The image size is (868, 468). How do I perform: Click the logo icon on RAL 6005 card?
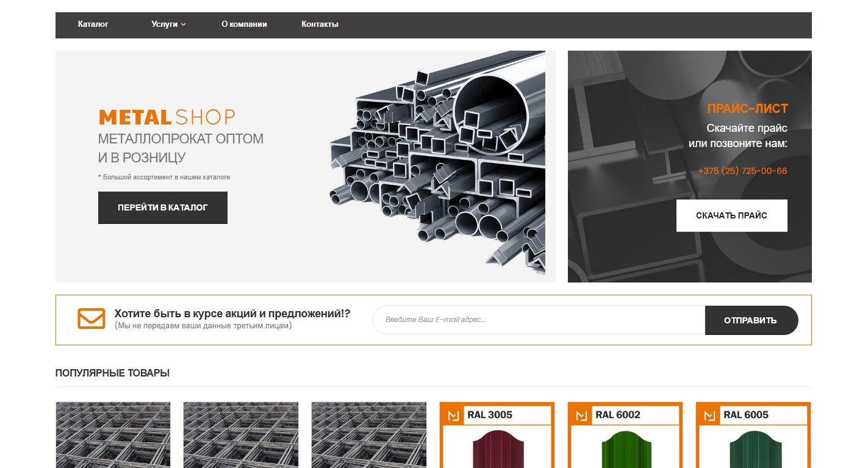pyautogui.click(x=709, y=416)
